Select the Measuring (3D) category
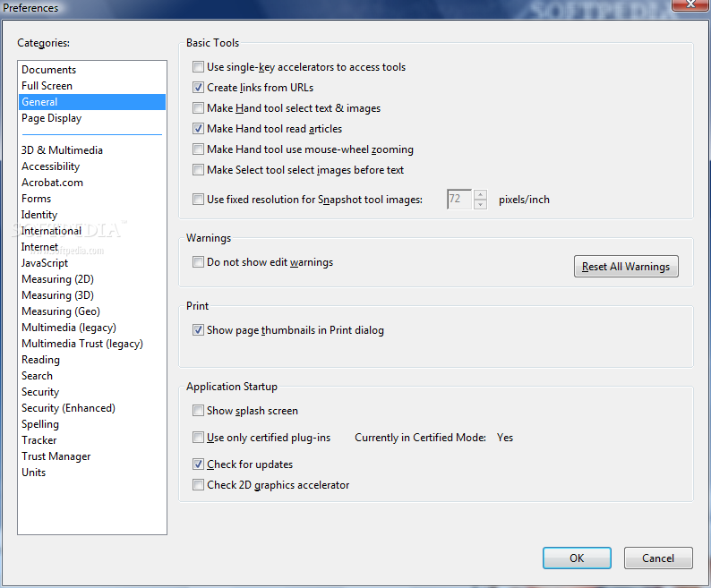Screen dimensions: 711x588 pyautogui.click(x=92, y=295)
